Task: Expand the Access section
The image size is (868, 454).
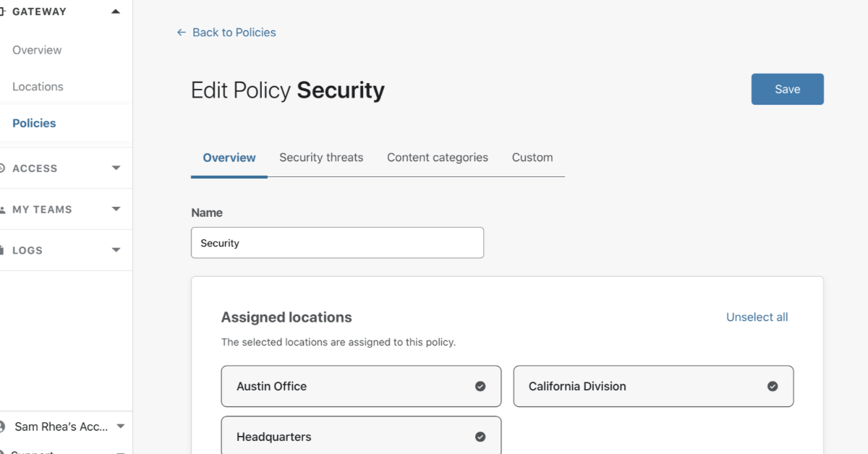Action: [x=116, y=168]
